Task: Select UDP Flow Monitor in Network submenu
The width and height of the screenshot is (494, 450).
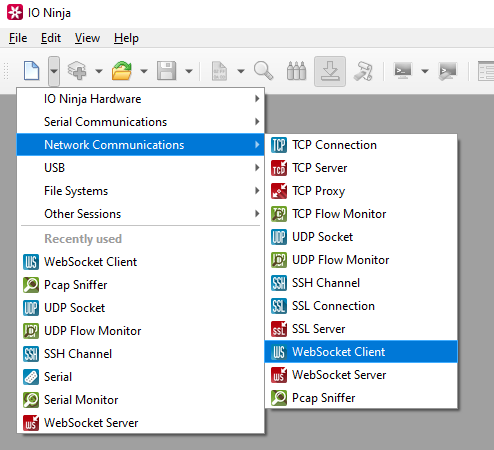Action: tap(361, 260)
